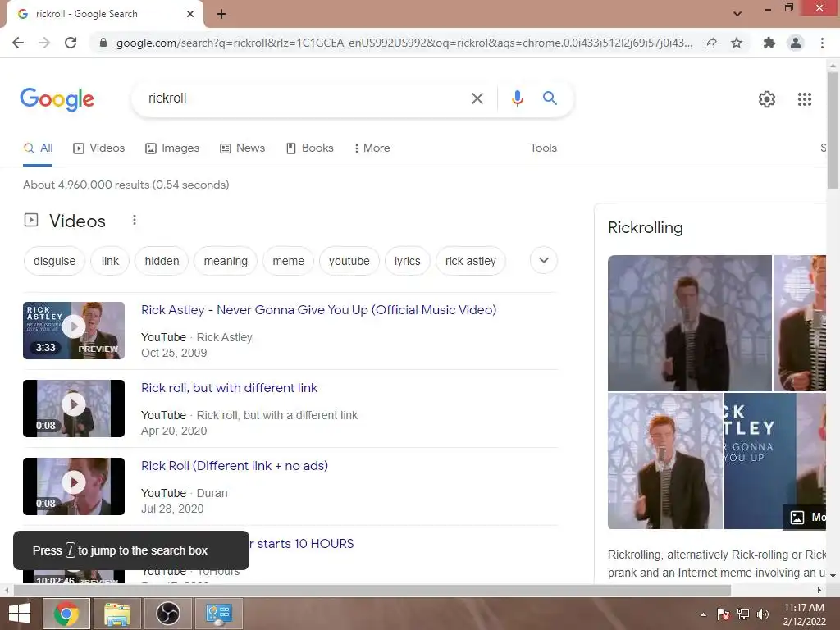840x630 pixels.
Task: Expand more video filter chips
Action: [544, 260]
